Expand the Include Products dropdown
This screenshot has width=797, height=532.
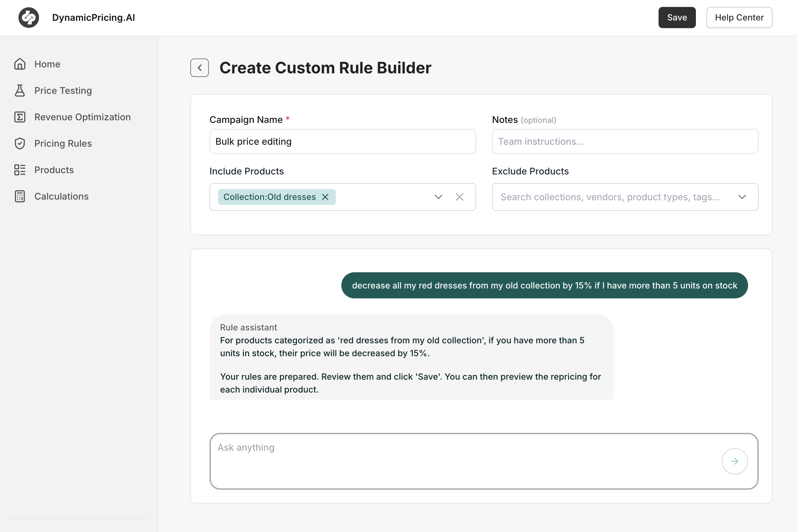click(x=438, y=197)
